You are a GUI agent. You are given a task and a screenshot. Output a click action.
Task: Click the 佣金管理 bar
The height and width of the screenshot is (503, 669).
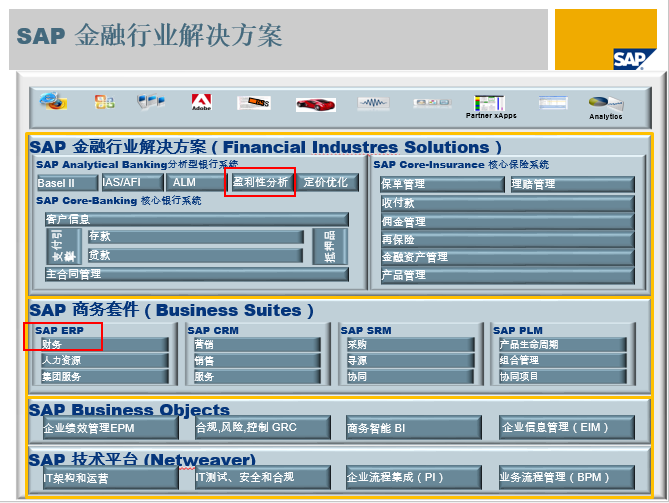[x=507, y=222]
